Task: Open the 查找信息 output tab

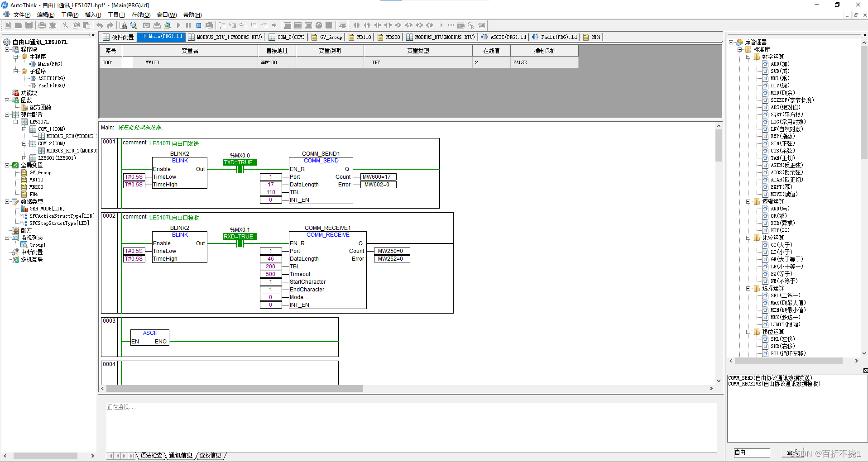Action: click(x=211, y=455)
